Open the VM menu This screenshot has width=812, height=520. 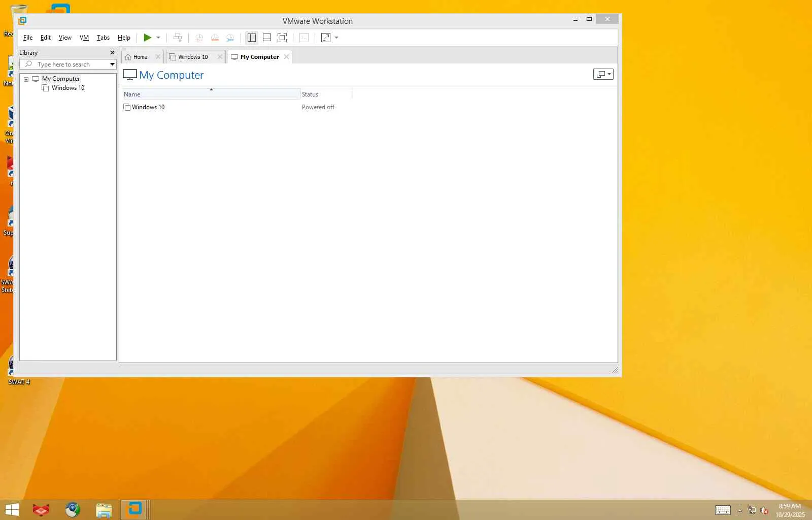coord(84,38)
